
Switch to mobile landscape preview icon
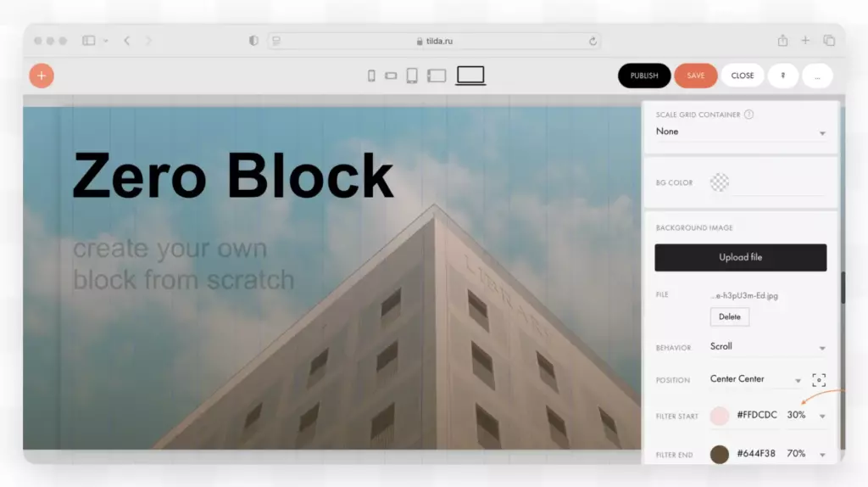(x=391, y=76)
